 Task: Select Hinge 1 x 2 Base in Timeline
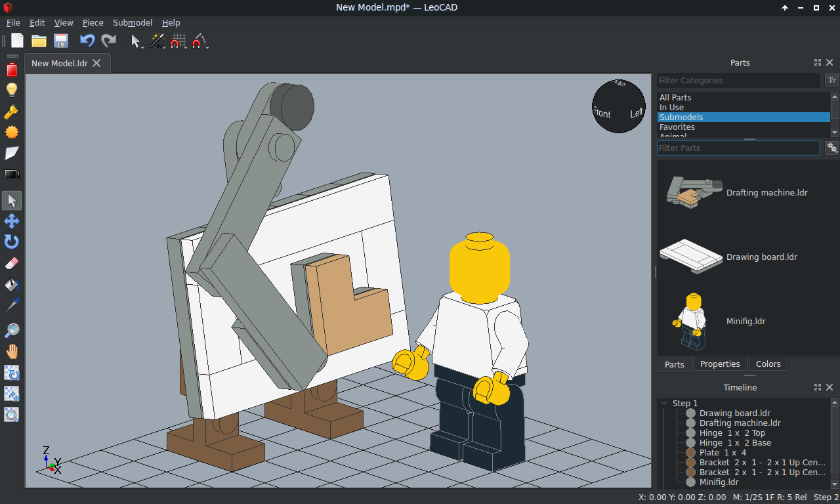tap(735, 443)
